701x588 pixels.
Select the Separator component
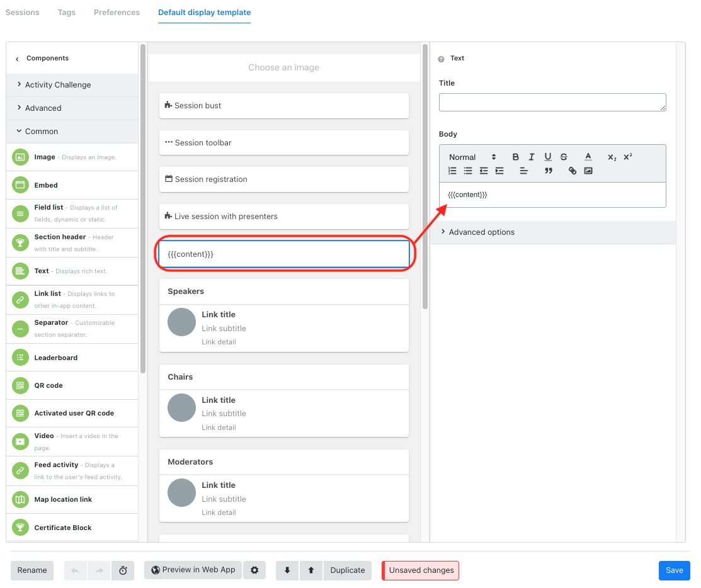pyautogui.click(x=72, y=329)
